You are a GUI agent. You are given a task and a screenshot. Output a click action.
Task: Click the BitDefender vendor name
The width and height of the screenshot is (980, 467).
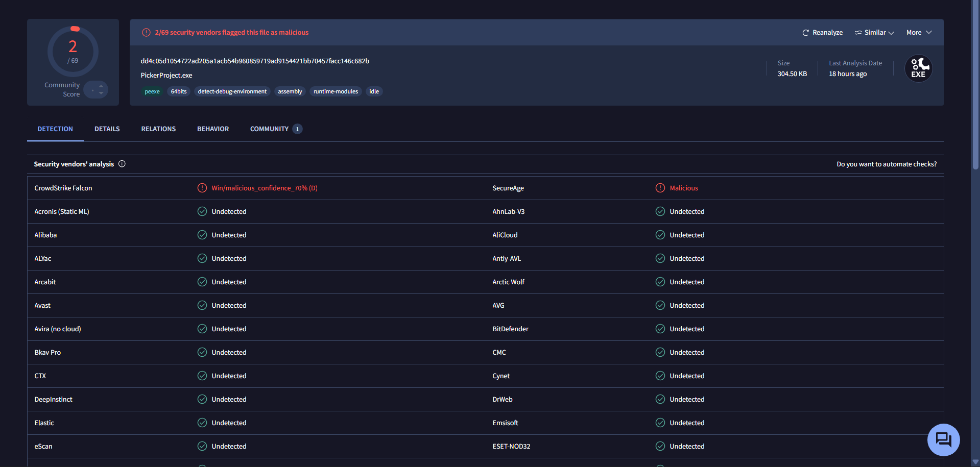pyautogui.click(x=510, y=329)
